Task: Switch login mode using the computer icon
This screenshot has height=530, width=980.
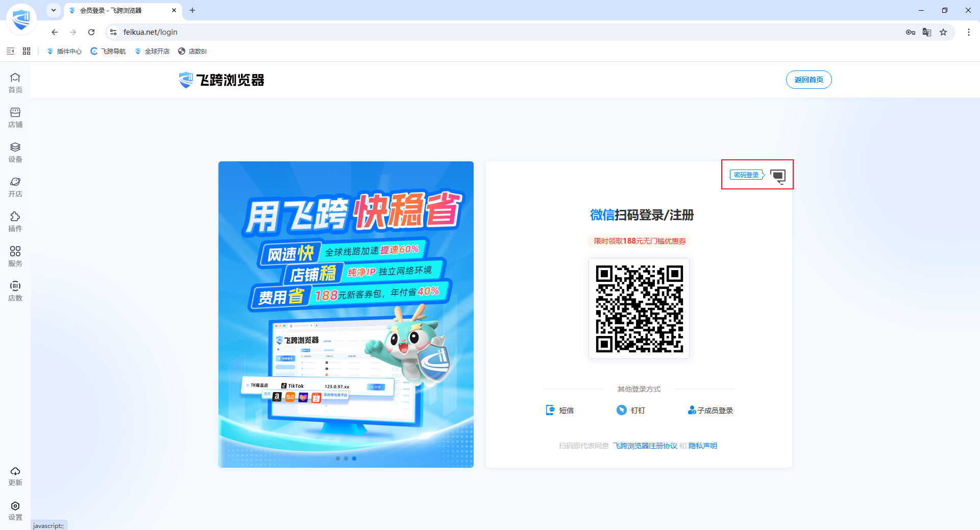Action: (778, 176)
